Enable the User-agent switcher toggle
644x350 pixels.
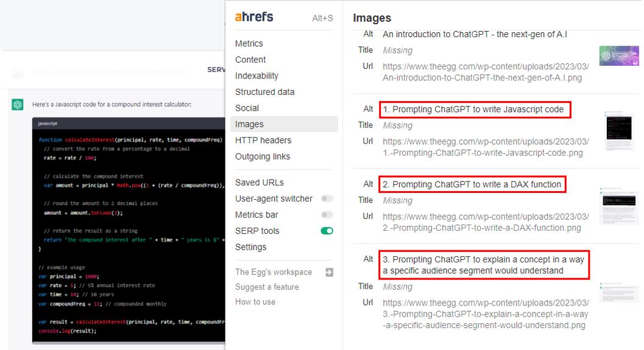click(327, 198)
